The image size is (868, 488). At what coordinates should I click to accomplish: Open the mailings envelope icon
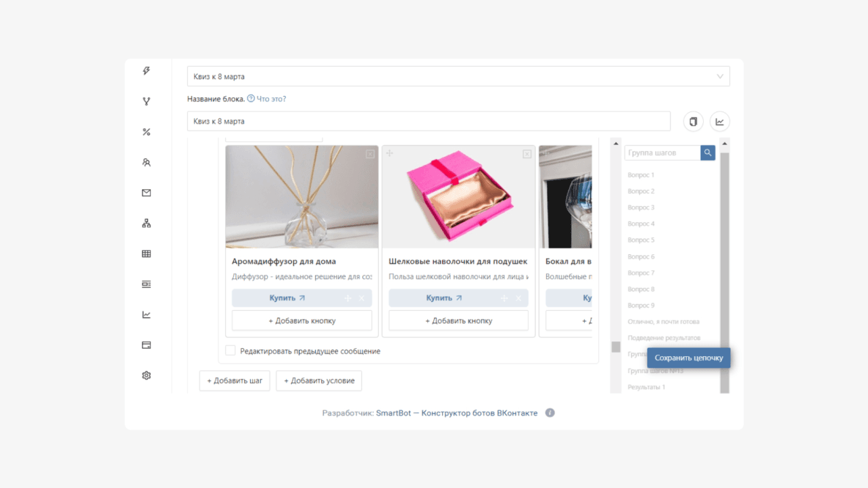click(146, 193)
